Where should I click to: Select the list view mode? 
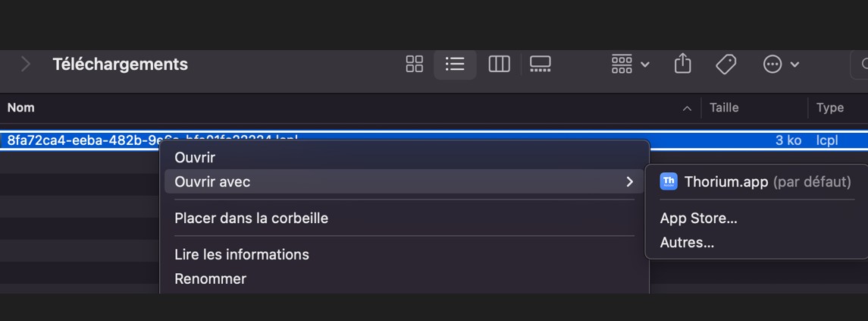[x=455, y=65]
